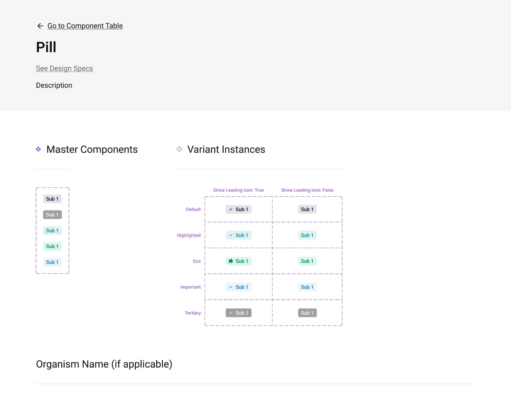Select the dark gray master Sub 1 pill
Viewport: 511px width, 420px height.
click(x=52, y=215)
